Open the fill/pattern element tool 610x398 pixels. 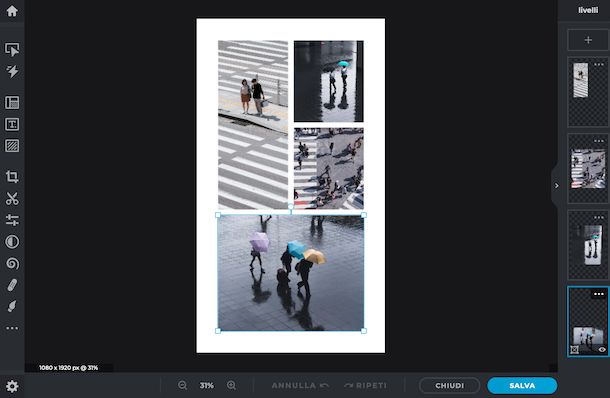click(x=12, y=146)
